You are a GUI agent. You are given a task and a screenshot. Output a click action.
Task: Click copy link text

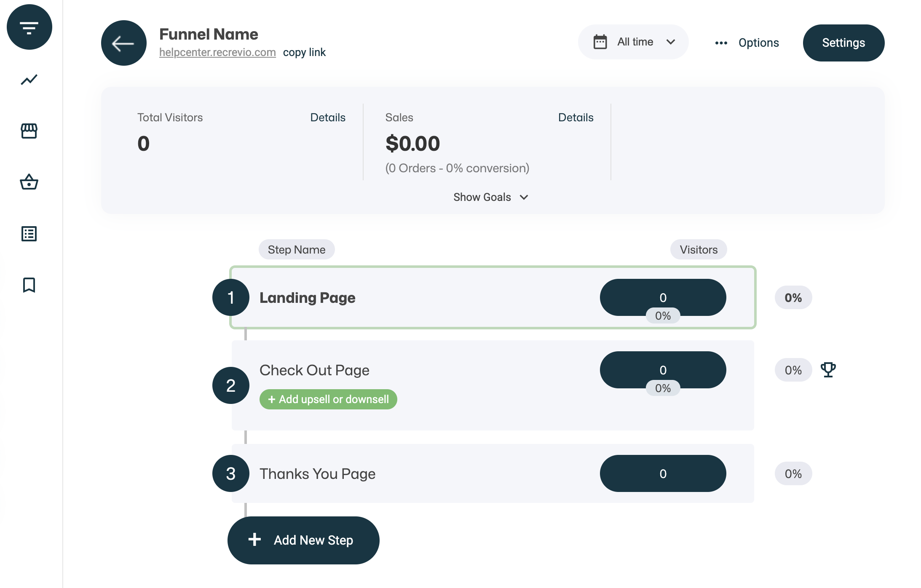(304, 52)
